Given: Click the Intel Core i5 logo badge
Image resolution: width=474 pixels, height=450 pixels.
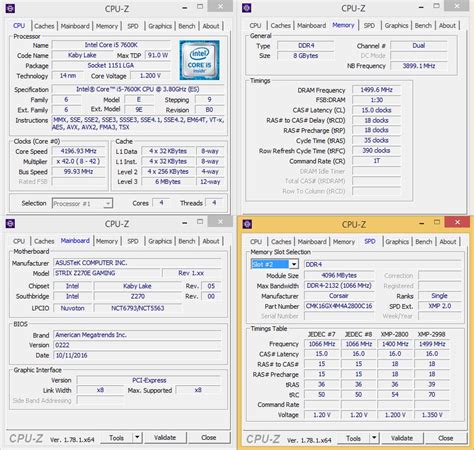Looking at the screenshot, I should pyautogui.click(x=199, y=60).
